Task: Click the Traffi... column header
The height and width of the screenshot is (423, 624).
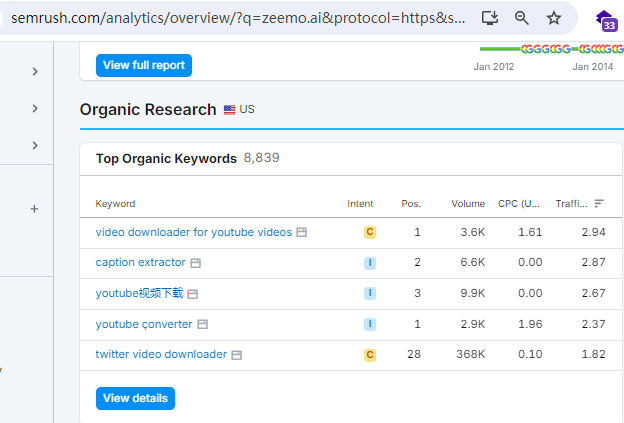Action: [571, 204]
